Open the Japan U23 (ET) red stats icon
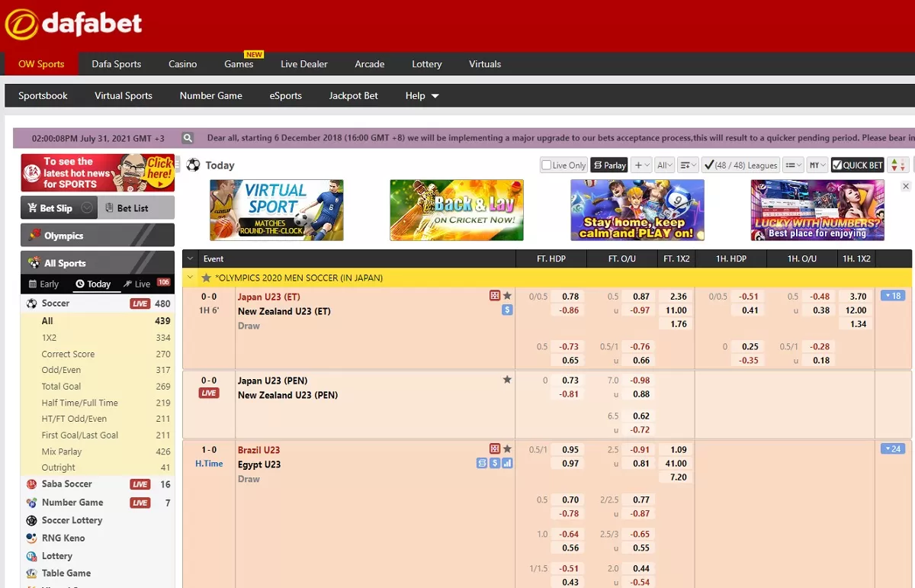 click(x=495, y=296)
